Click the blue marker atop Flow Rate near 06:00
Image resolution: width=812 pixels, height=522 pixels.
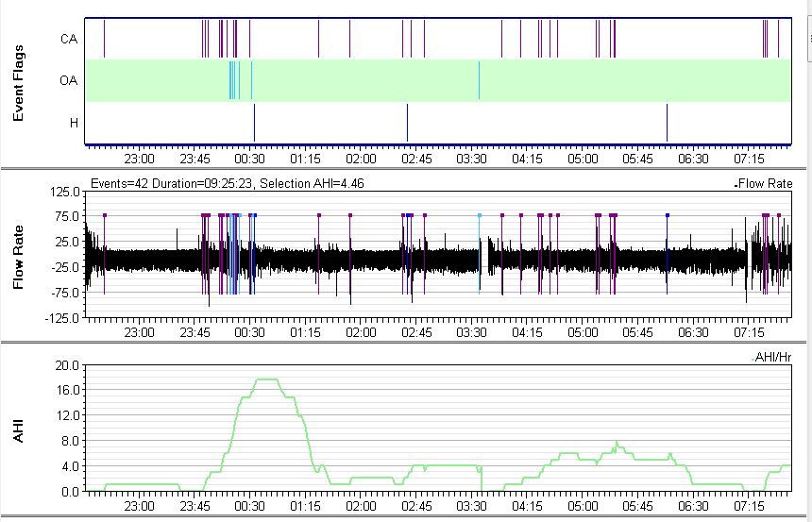point(667,215)
